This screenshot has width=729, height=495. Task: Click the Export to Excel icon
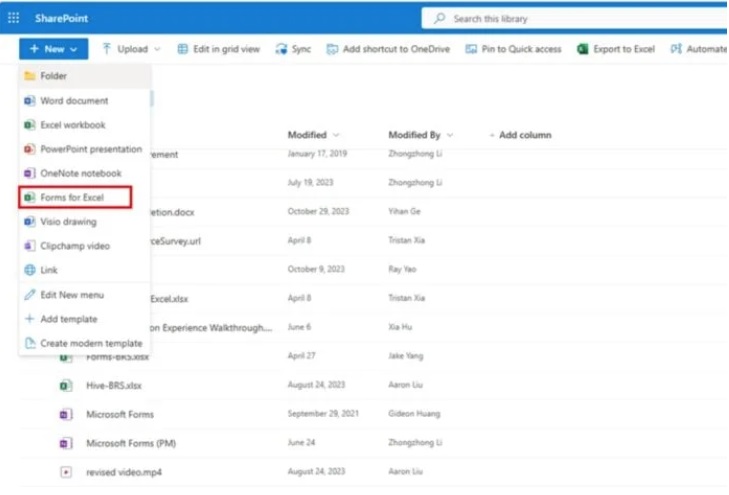click(583, 49)
